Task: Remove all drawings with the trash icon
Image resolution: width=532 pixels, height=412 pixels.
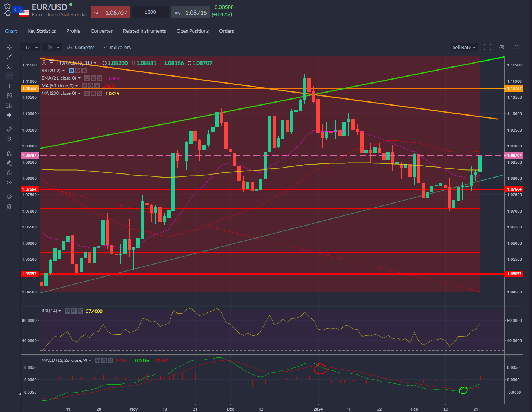Action: (9, 207)
